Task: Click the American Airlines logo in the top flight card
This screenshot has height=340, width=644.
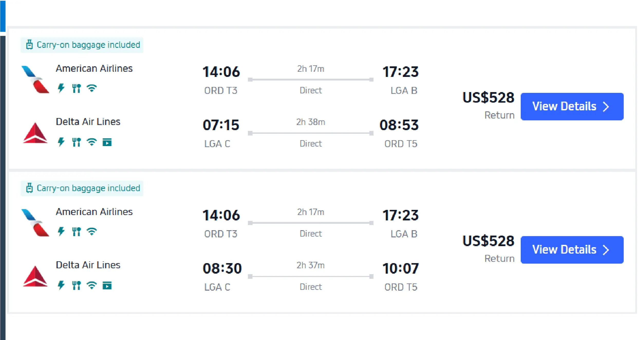Action: (x=35, y=79)
